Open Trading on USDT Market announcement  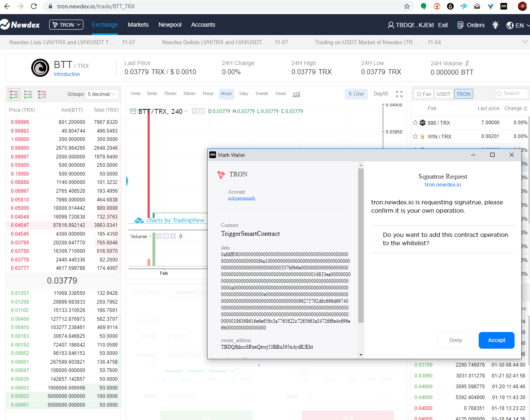point(366,42)
